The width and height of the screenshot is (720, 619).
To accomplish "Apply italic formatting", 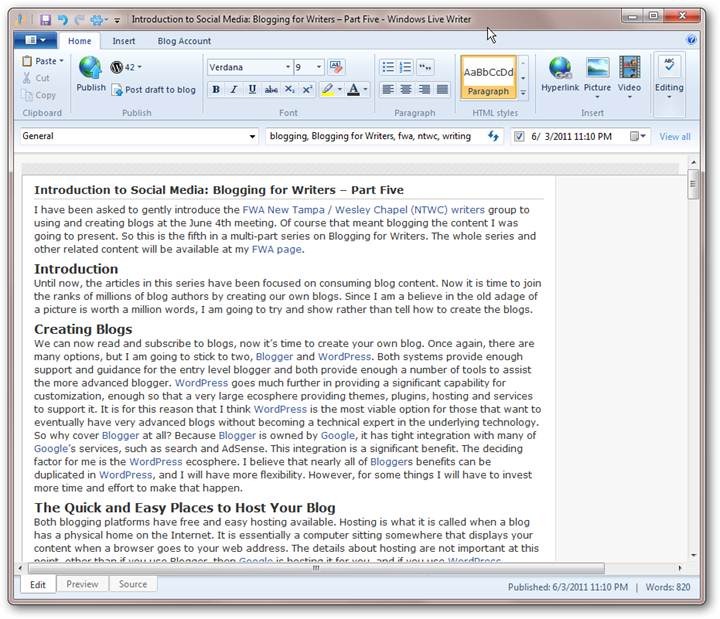I will click(234, 90).
